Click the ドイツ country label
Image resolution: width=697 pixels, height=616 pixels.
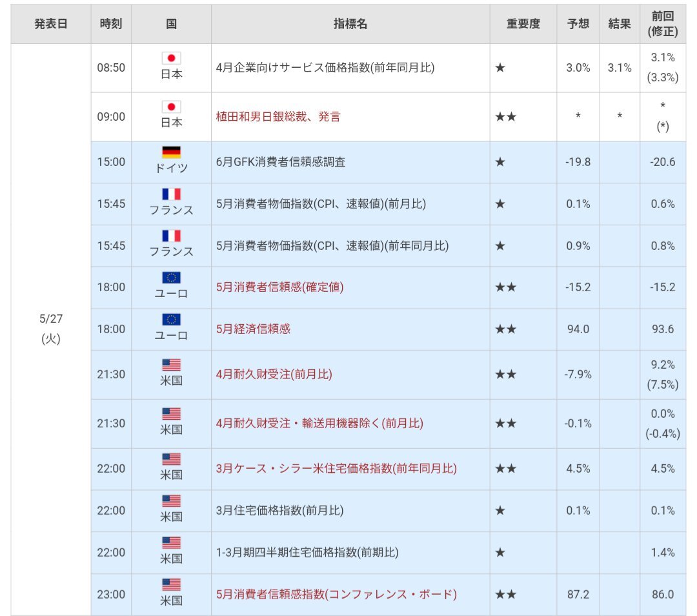171,168
